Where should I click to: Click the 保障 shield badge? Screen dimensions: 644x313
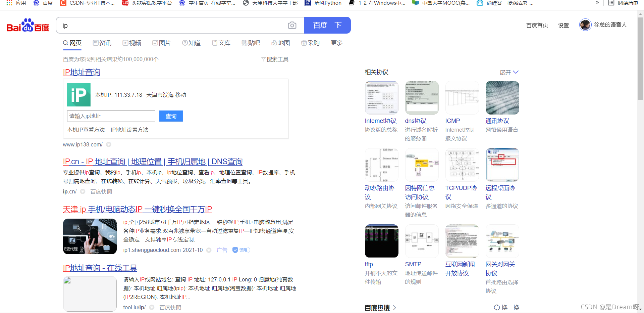[241, 250]
